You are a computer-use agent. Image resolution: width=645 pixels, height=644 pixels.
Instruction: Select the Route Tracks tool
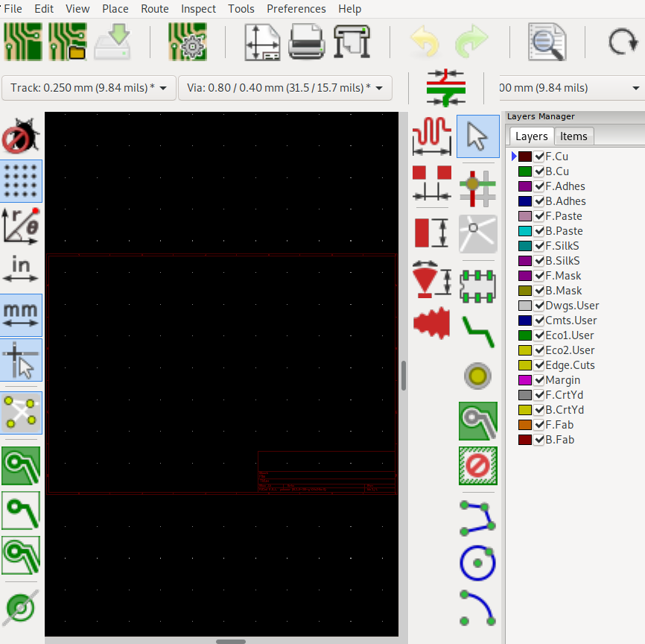tap(477, 330)
